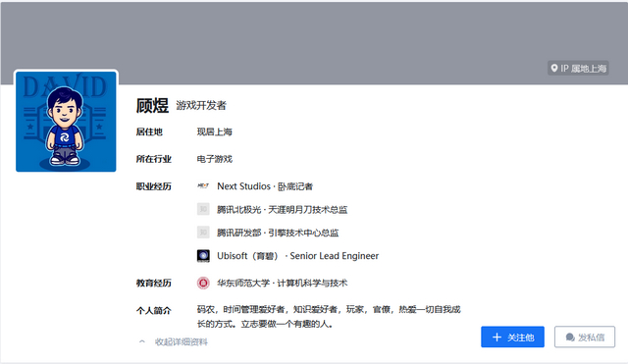Click the 游戏开发者 headline text
Viewport: 628px width, 364px height.
point(201,106)
